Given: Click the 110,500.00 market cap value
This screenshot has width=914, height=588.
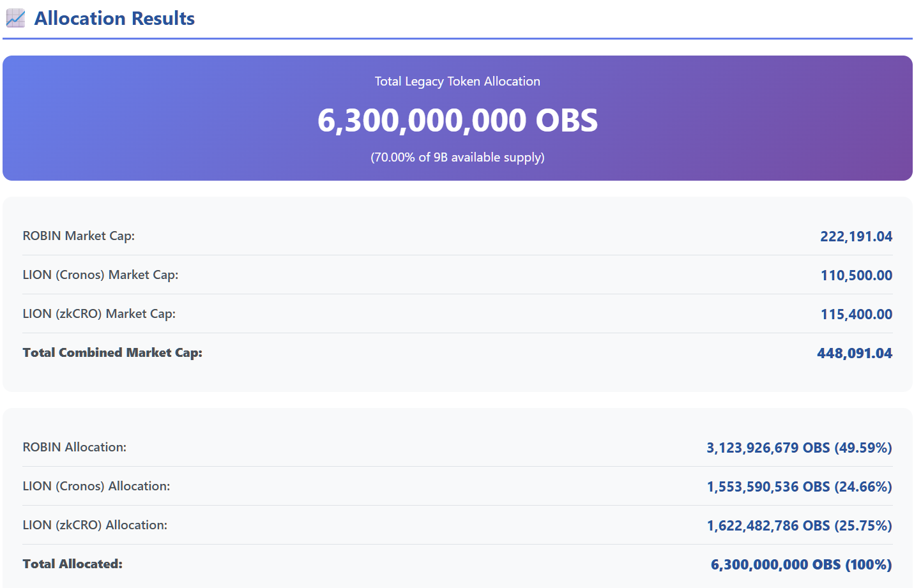Looking at the screenshot, I should [x=856, y=275].
